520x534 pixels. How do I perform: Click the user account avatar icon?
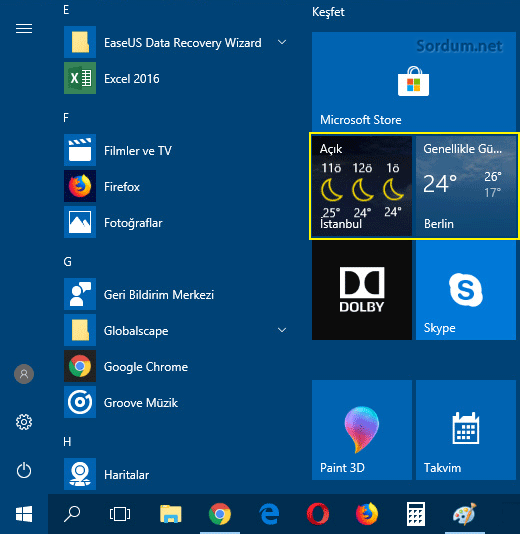point(24,374)
